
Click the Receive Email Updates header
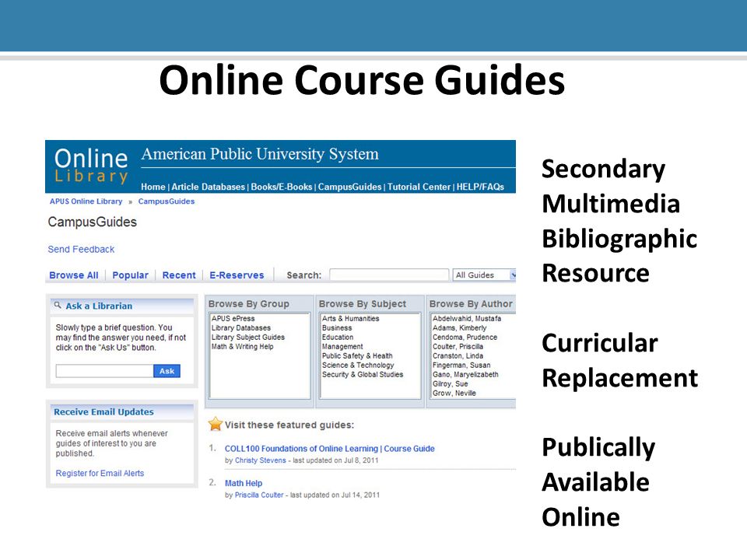(x=122, y=412)
